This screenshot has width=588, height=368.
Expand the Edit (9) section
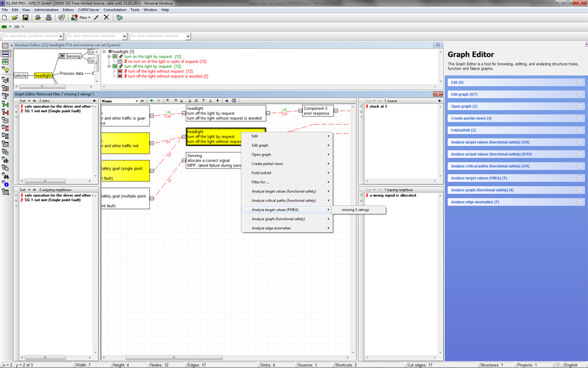[x=579, y=82]
